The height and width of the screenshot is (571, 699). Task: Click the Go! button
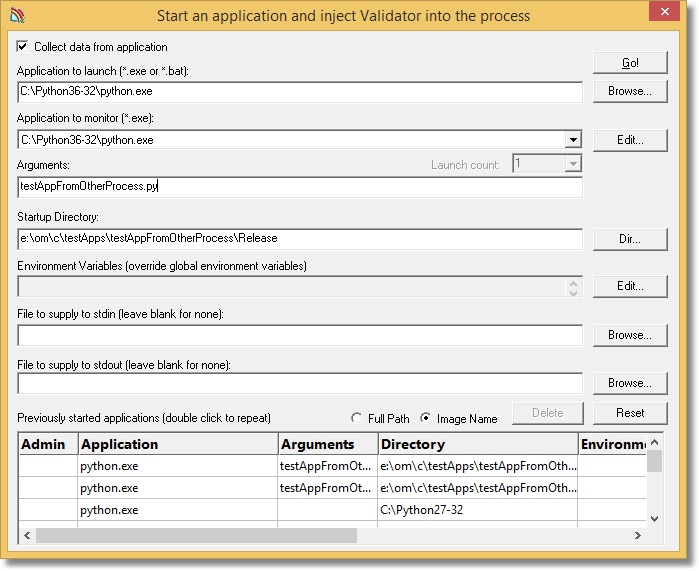(x=630, y=62)
